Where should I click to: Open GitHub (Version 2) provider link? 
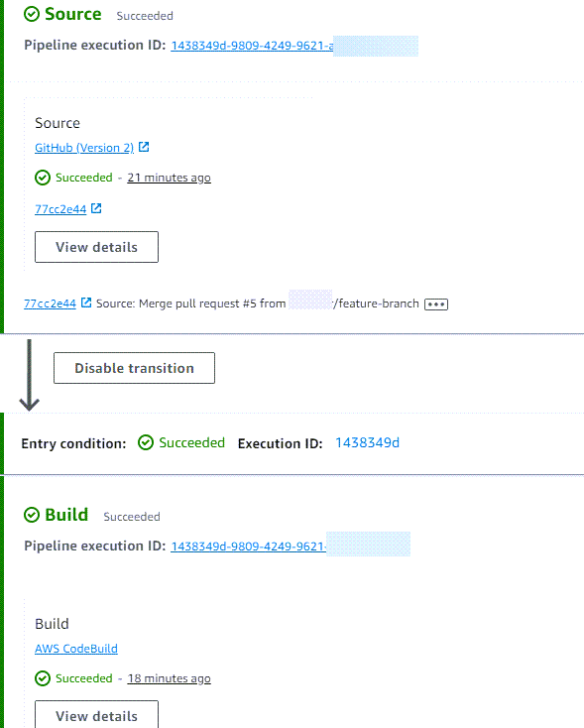coord(84,148)
